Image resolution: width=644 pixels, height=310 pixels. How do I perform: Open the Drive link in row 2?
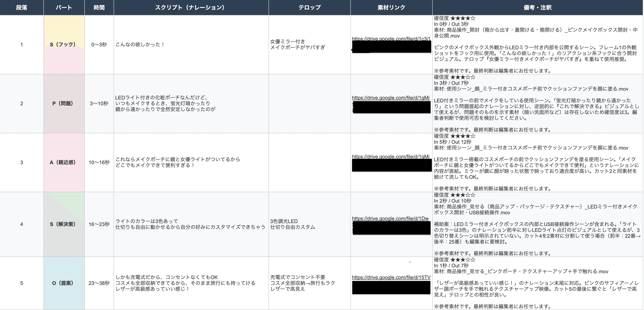(391, 98)
